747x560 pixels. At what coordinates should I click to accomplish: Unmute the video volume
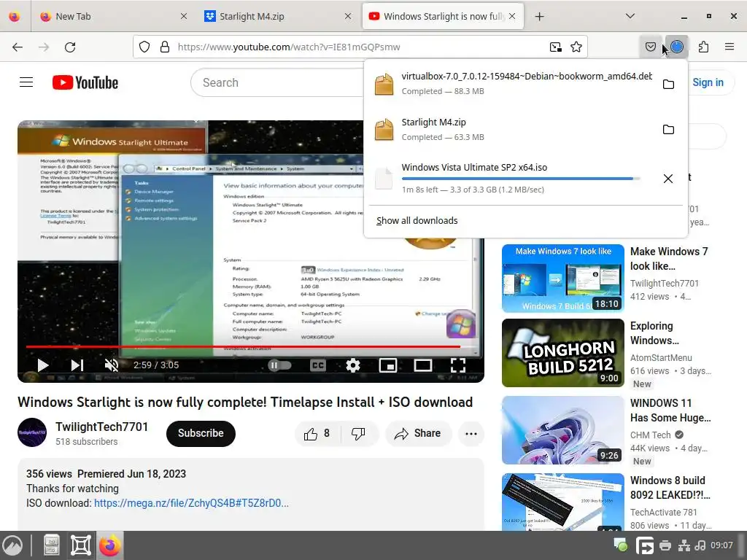click(x=112, y=365)
